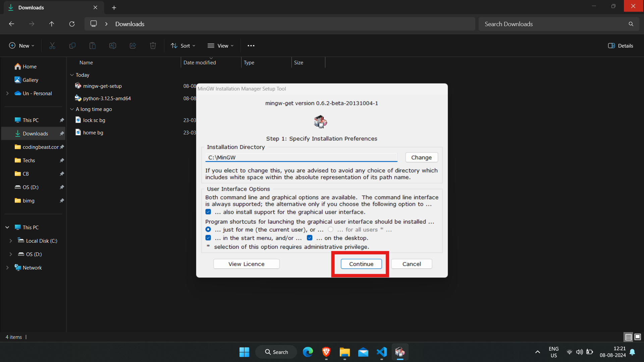The image size is (644, 362).
Task: Close the Downloads tab
Action: tap(95, 7)
